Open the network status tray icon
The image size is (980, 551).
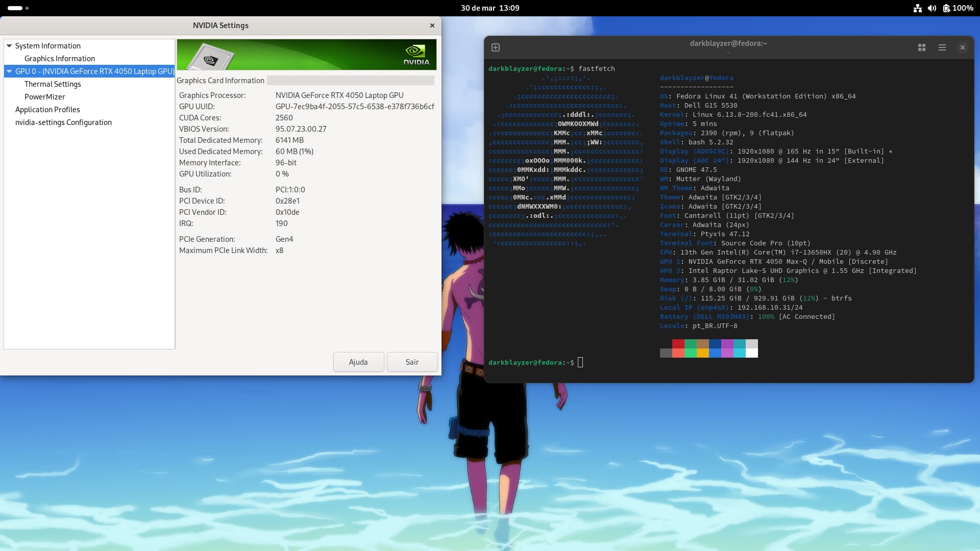pos(918,8)
